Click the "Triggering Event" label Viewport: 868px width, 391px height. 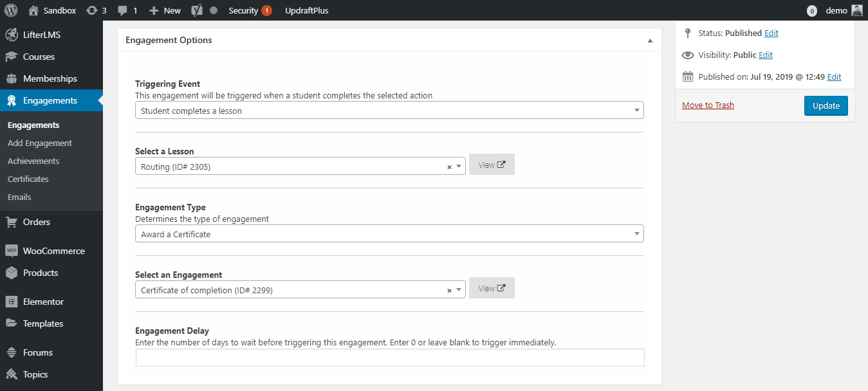click(x=167, y=84)
